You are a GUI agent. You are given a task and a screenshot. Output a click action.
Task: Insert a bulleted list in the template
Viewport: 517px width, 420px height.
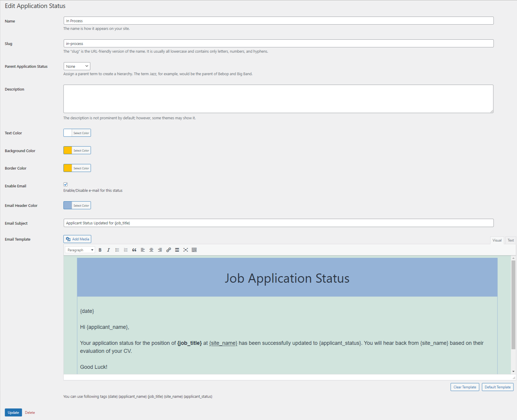pos(117,250)
